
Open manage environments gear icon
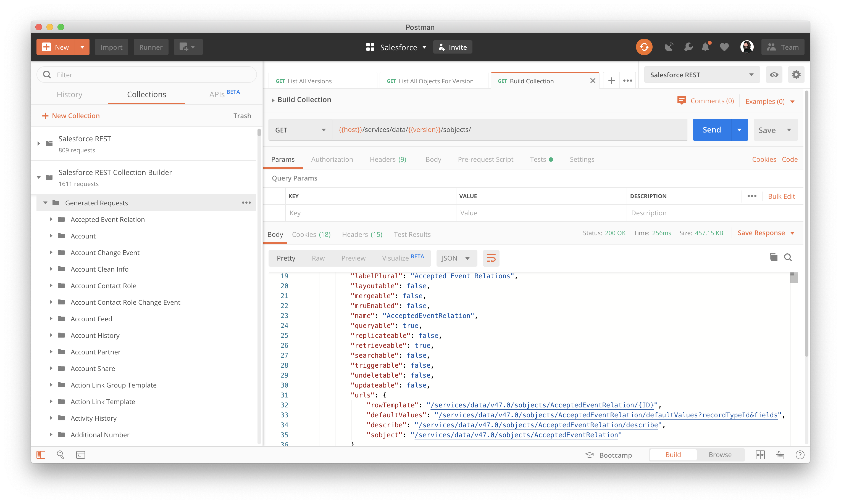point(796,75)
